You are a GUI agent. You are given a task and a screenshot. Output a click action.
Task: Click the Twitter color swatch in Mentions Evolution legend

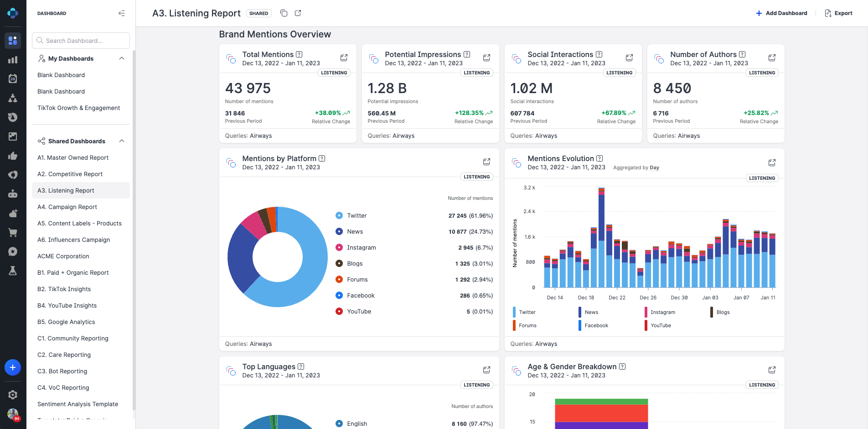pos(514,312)
